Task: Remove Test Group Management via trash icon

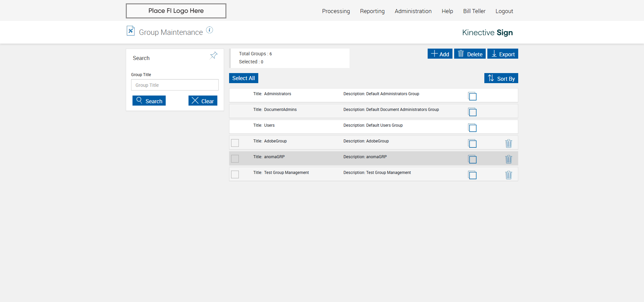Action: 508,175
